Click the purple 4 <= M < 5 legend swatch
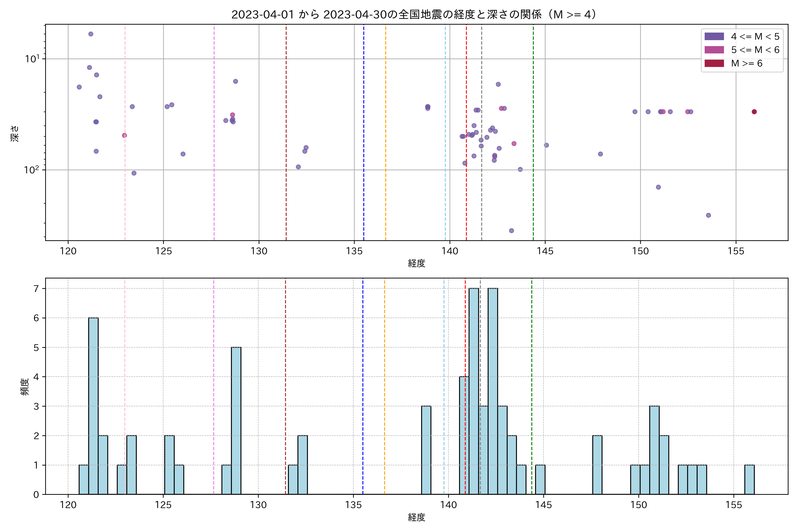 point(714,36)
